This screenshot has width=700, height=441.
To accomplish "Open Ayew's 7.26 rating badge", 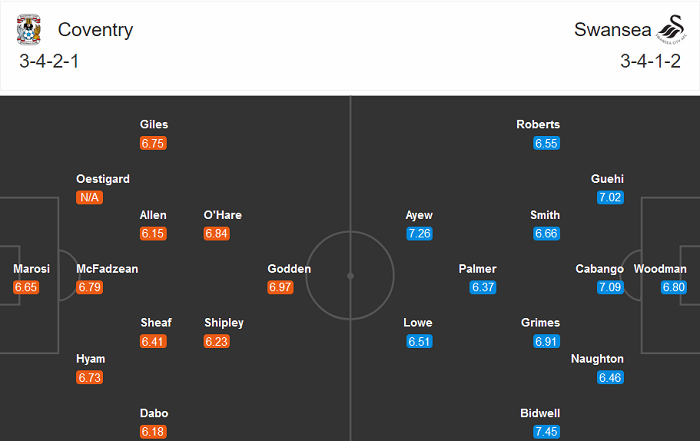I will coord(419,233).
